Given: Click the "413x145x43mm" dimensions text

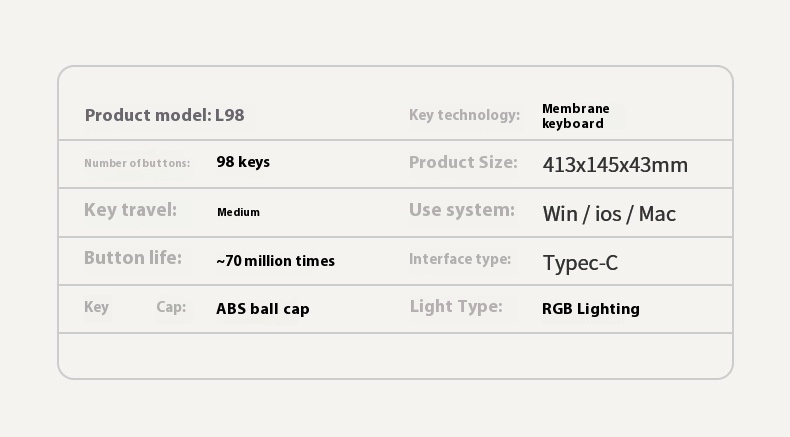Looking at the screenshot, I should [615, 165].
